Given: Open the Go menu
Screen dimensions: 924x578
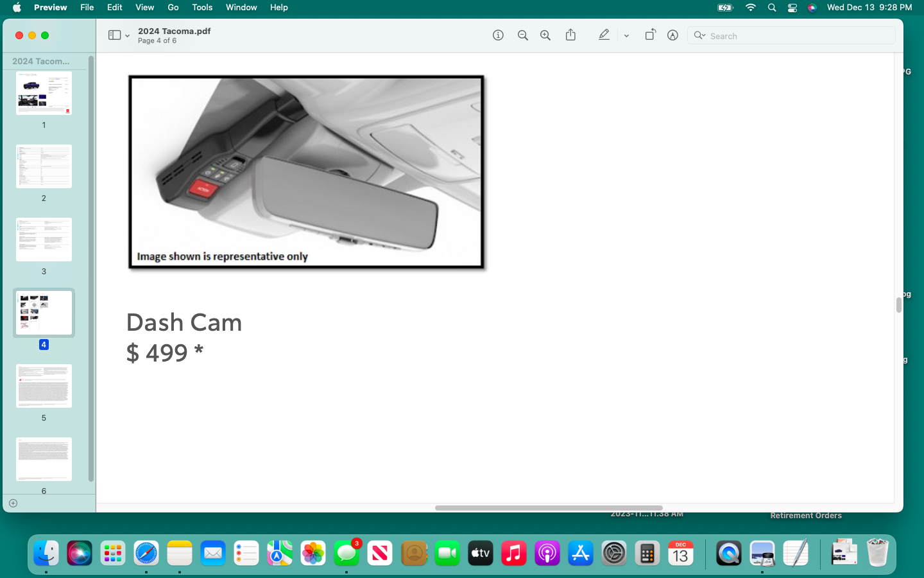Looking at the screenshot, I should click(x=173, y=8).
